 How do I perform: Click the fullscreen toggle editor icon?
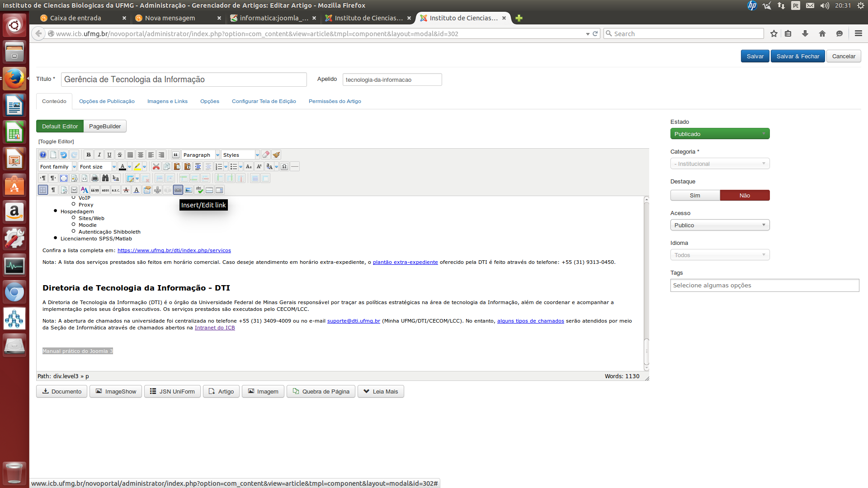pyautogui.click(x=64, y=178)
